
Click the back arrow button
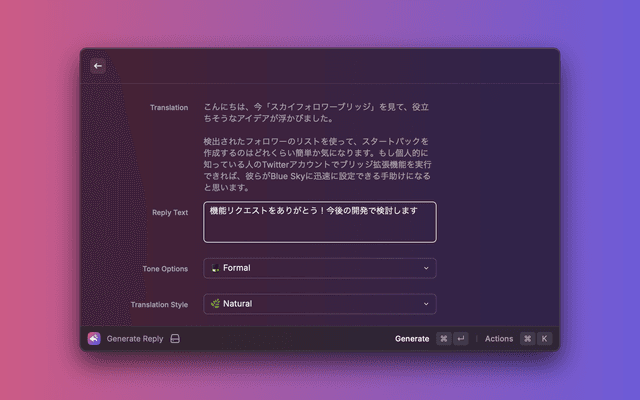(98, 66)
